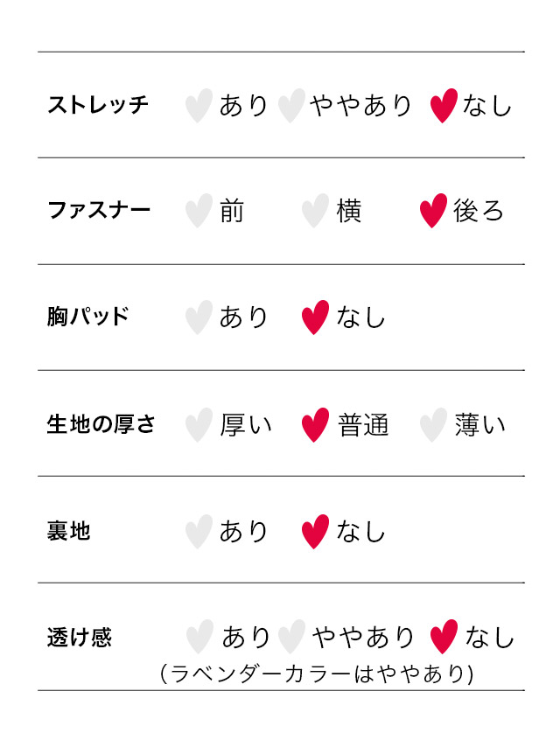Image resolution: width=560 pixels, height=747 pixels.
Task: Click the gray heart for ファスナー 横
Action: 315,211
